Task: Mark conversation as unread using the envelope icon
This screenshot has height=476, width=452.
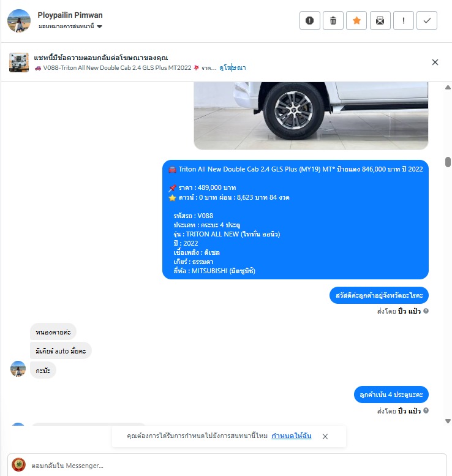Action: pos(380,21)
